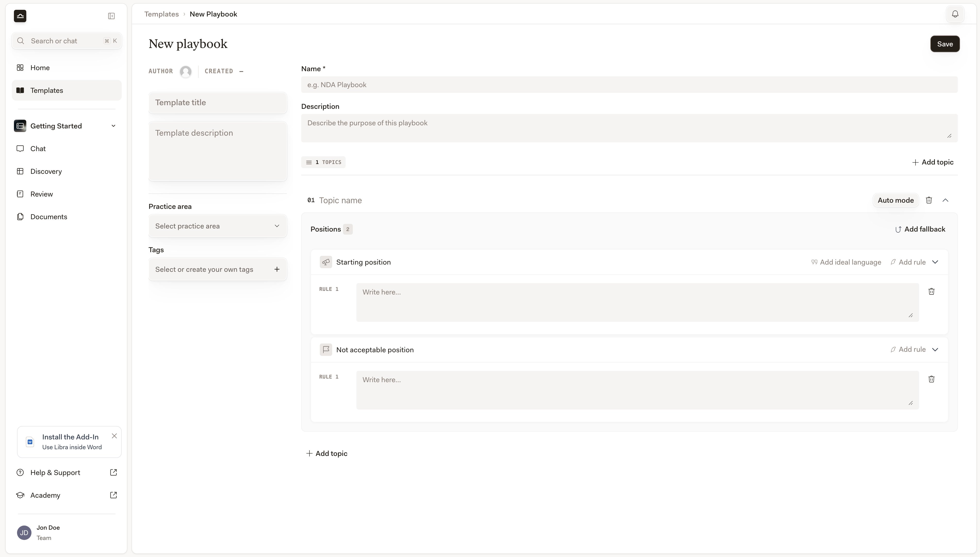Open Documents section
Viewport: 980px width, 557px height.
pos(67,217)
